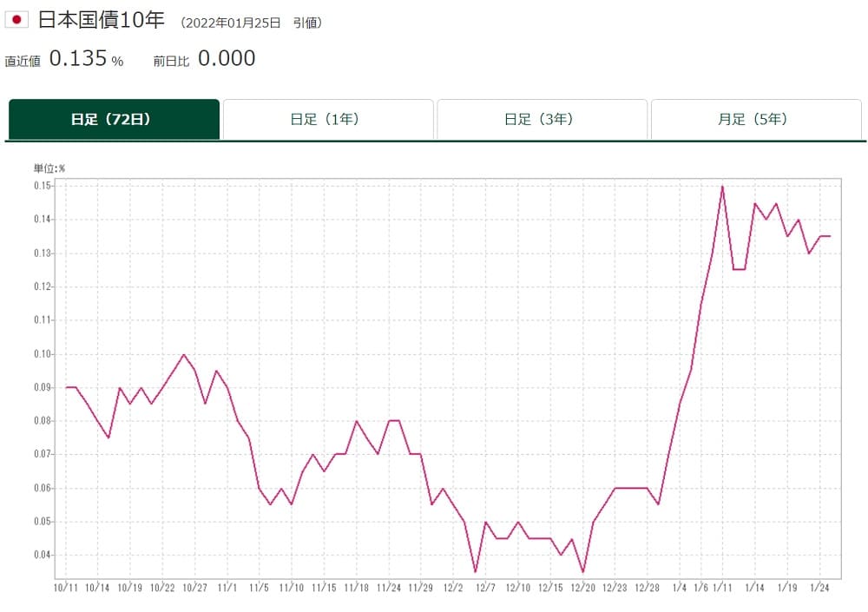Click the 11/29 x-axis date label
868x612 pixels.
click(x=421, y=588)
